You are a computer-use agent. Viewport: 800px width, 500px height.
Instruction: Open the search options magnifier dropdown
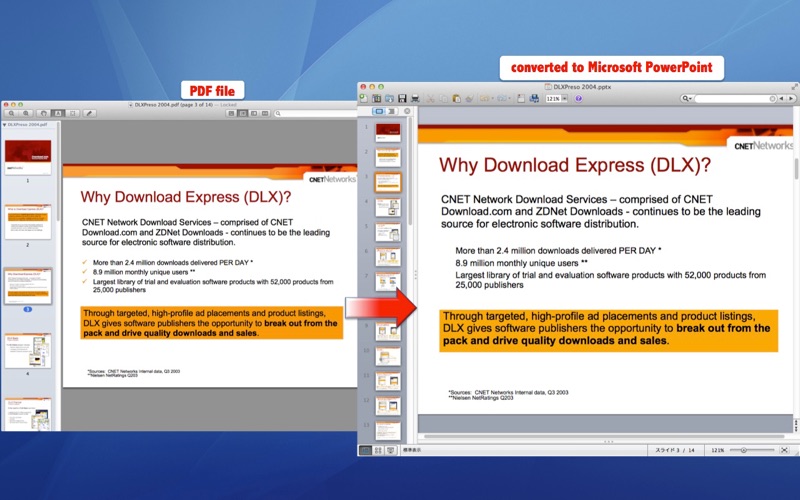(687, 98)
